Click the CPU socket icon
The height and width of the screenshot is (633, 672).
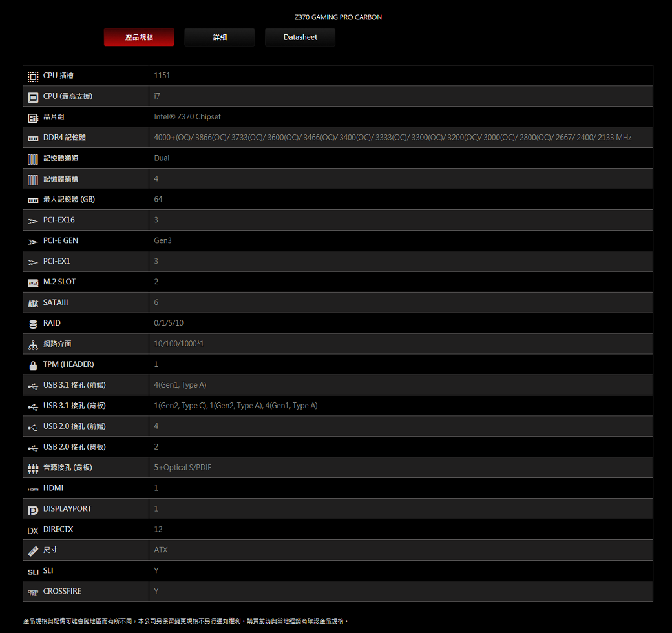tap(33, 76)
